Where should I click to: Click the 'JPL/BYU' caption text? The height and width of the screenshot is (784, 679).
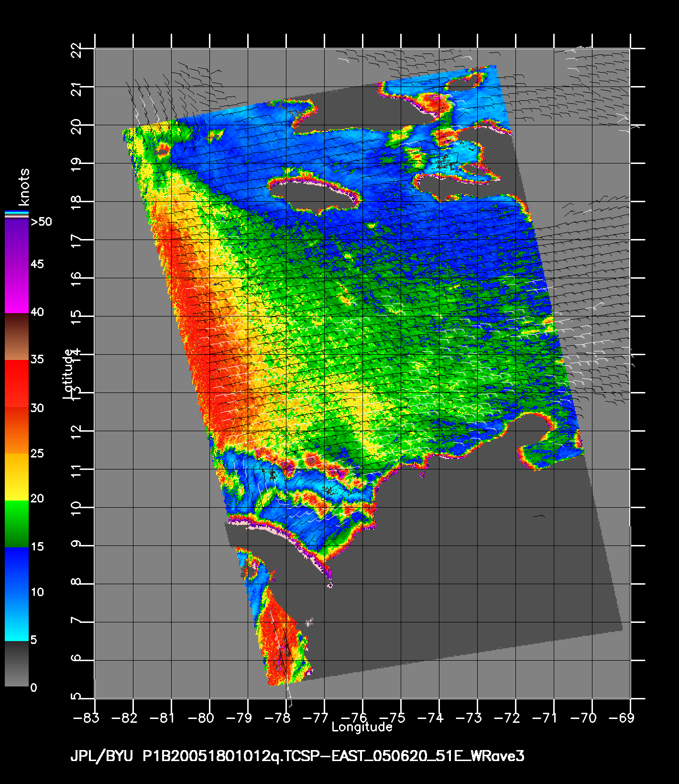point(101,756)
